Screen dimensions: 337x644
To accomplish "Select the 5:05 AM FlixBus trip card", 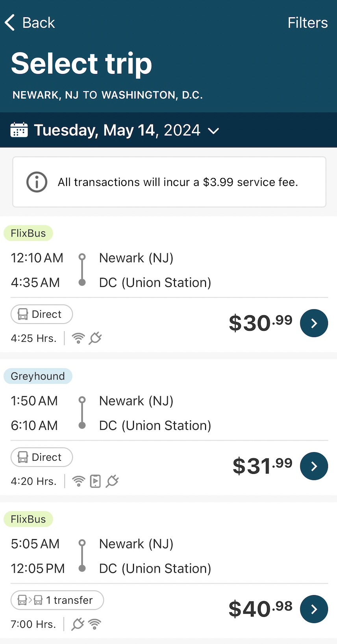I will (168, 570).
